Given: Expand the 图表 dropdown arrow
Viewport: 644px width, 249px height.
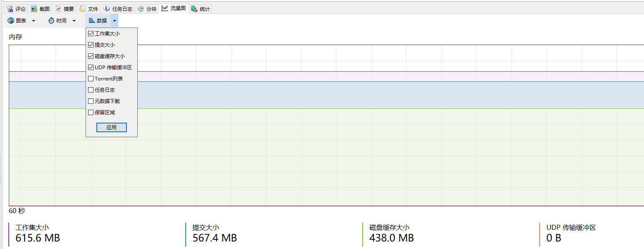Looking at the screenshot, I should (x=33, y=20).
